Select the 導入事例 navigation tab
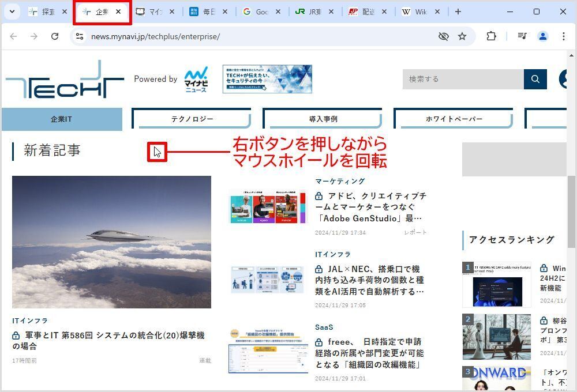Screen dimensions: 577x392 [323, 119]
